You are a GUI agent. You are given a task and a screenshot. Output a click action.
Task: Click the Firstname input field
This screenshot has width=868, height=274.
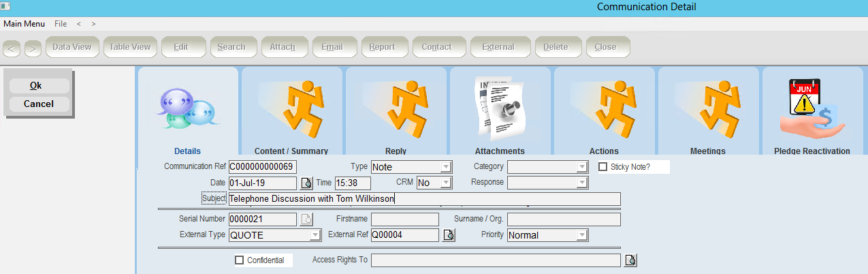(405, 219)
